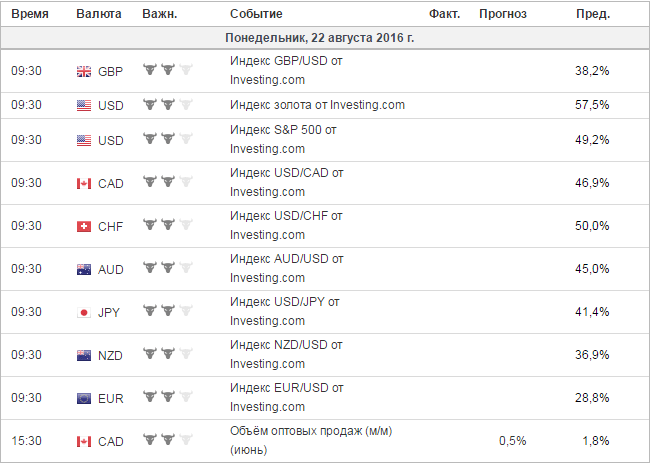Click bull importance icons in EUR row
Screen dimensions: 654x463
[x=168, y=396]
